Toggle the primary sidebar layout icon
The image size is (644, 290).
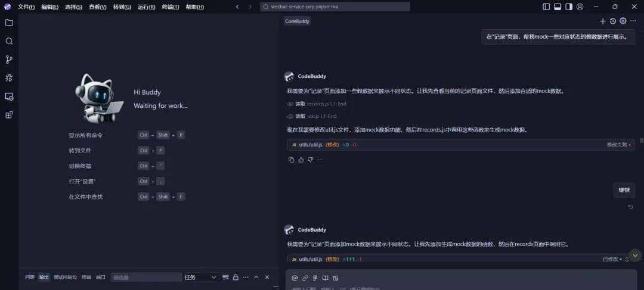(x=546, y=7)
